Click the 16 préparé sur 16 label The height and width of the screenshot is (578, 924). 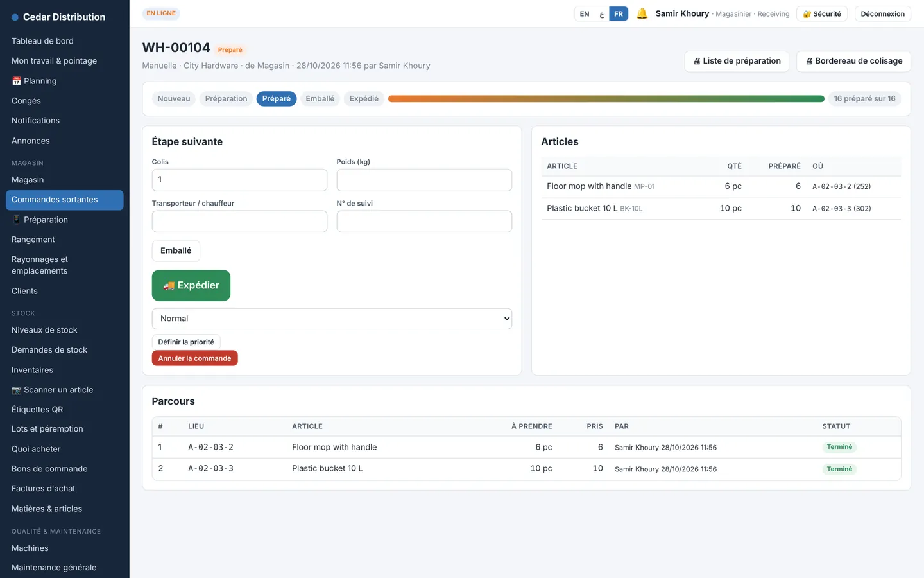click(x=864, y=99)
